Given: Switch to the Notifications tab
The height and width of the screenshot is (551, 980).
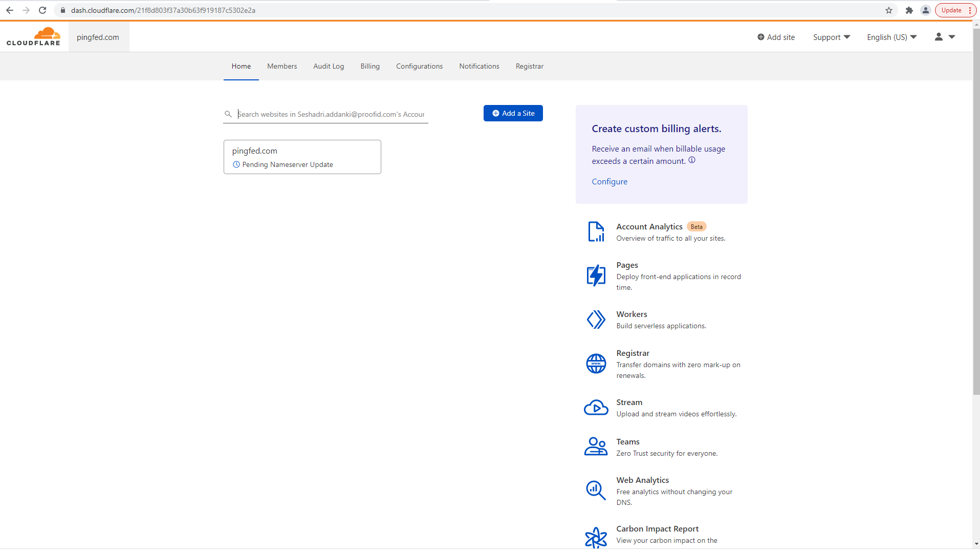Looking at the screenshot, I should click(x=479, y=66).
